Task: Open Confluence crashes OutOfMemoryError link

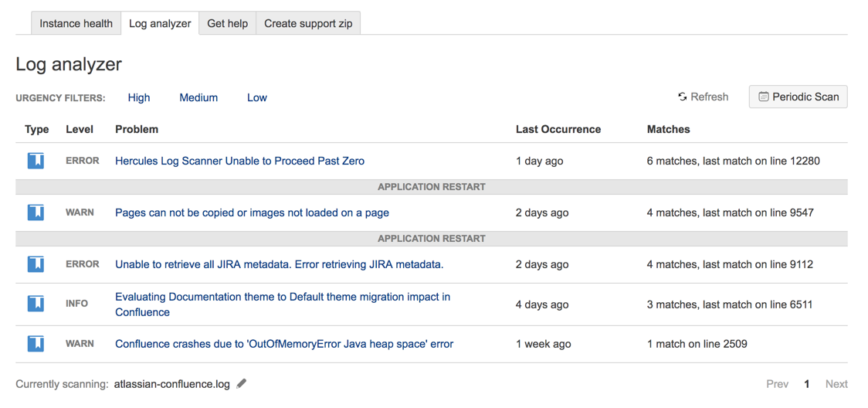Action: pos(284,344)
